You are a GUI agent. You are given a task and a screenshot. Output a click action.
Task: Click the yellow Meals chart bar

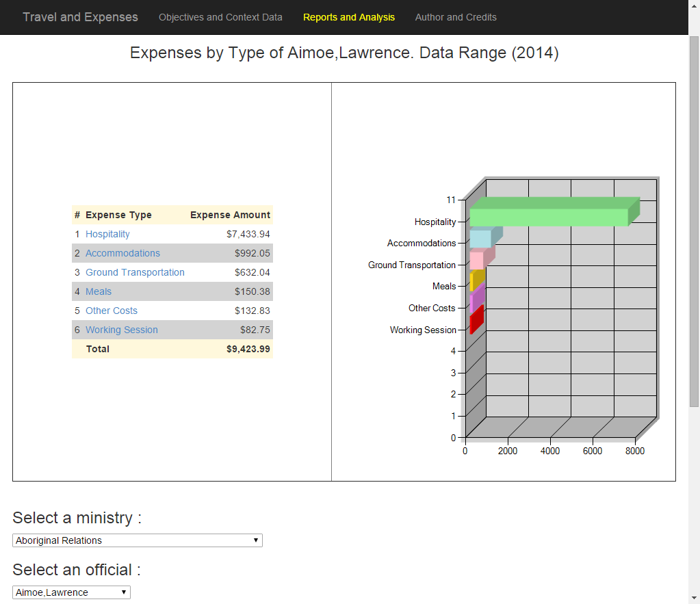coord(477,280)
